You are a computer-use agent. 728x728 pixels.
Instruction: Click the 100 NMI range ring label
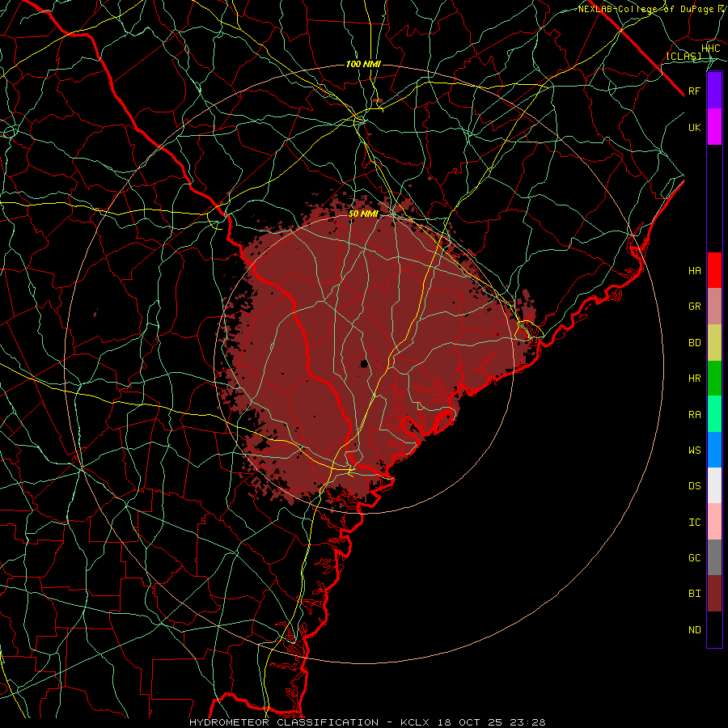coord(363,64)
